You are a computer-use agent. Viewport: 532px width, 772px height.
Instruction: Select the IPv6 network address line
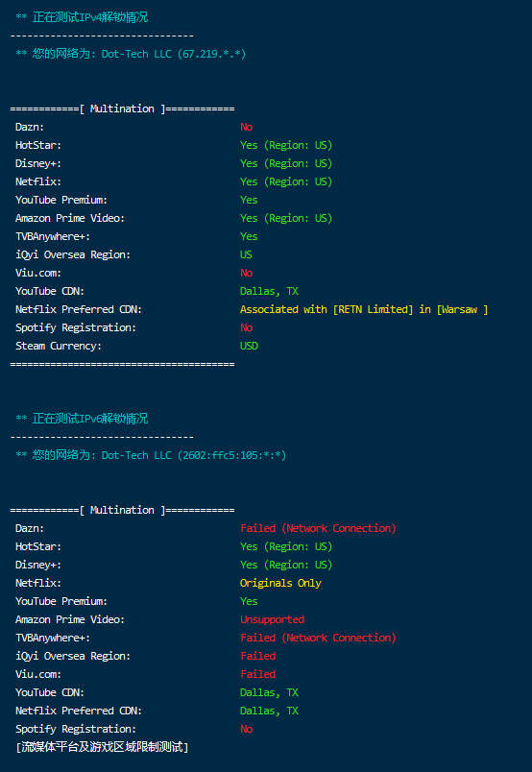pos(151,455)
